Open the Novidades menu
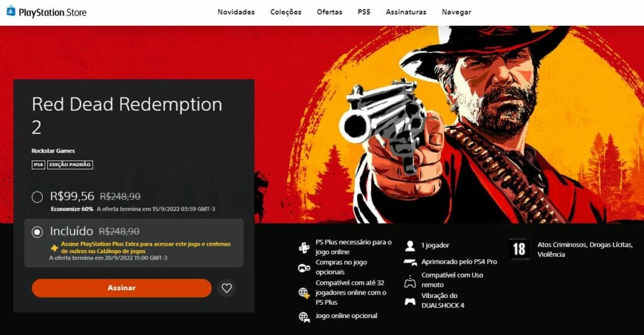The height and width of the screenshot is (335, 644). coord(236,12)
